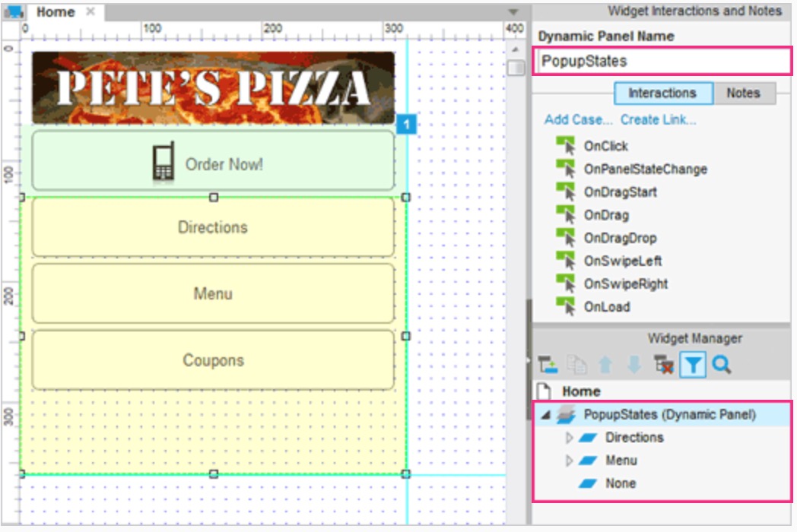Click the scrollbar up arrow
The height and width of the screenshot is (532, 797).
[x=516, y=49]
